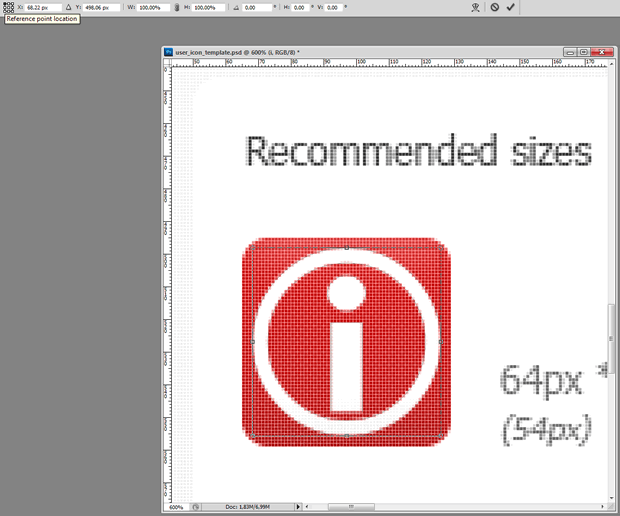Toggle maintain aspect ratio chain link
This screenshot has height=516, width=620.
[x=177, y=8]
